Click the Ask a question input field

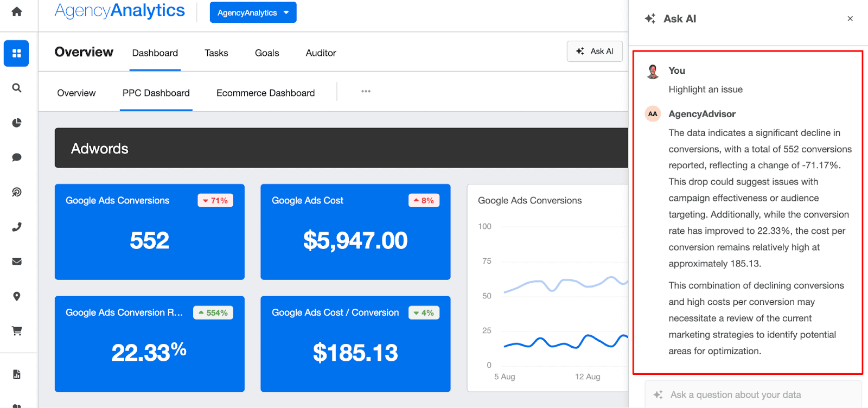coord(752,394)
